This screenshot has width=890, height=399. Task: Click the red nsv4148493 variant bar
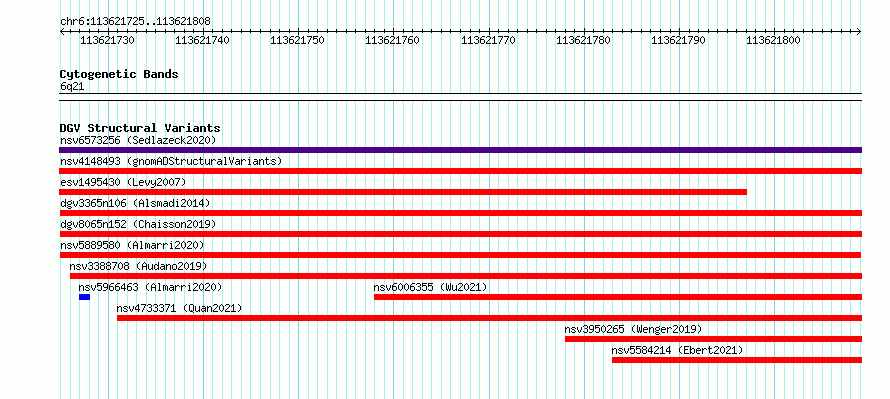coord(460,171)
